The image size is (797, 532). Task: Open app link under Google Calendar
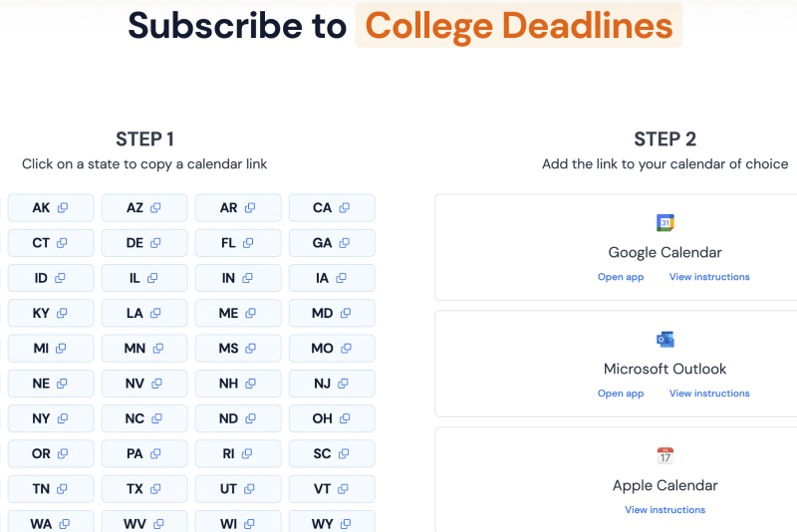[x=621, y=277]
